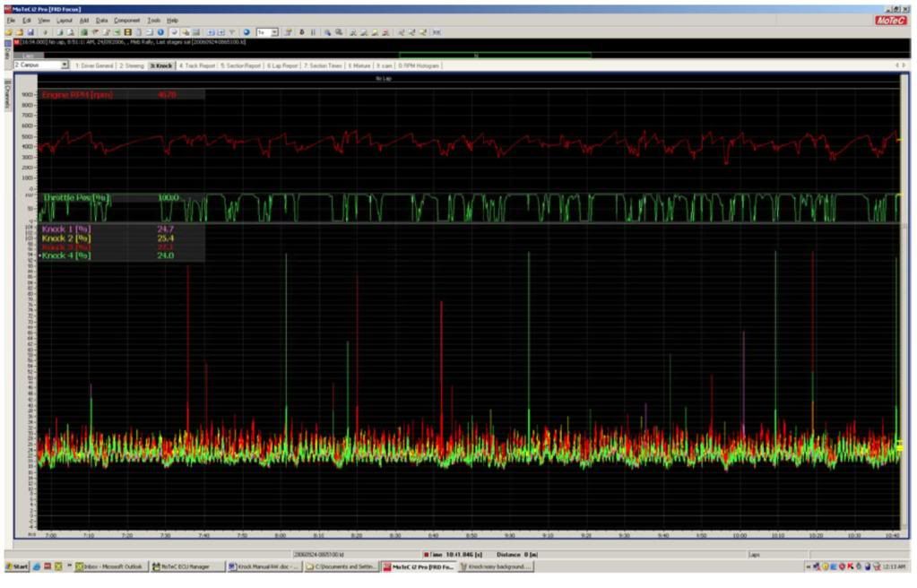The width and height of the screenshot is (917, 588).
Task: Click the Distance 0 [m] status field
Action: click(517, 554)
